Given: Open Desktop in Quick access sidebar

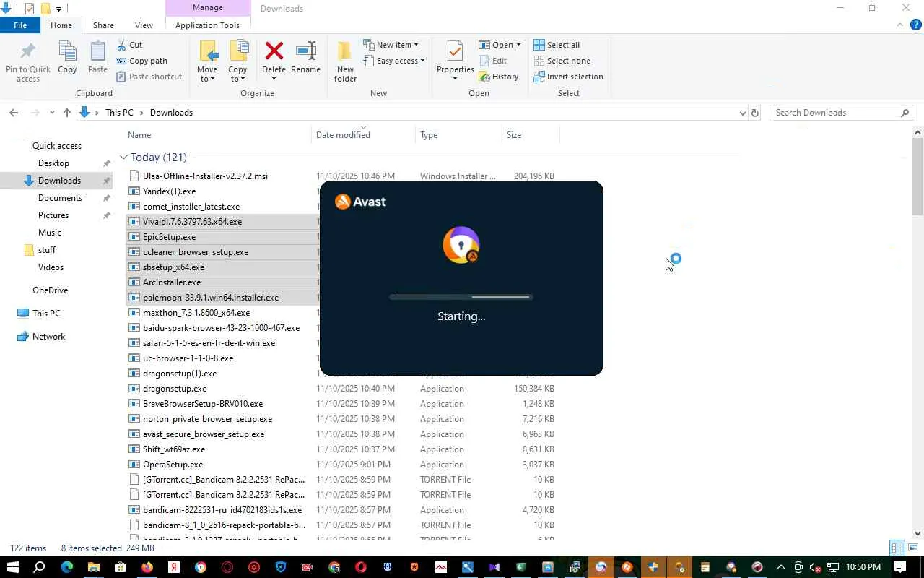Looking at the screenshot, I should [x=53, y=163].
